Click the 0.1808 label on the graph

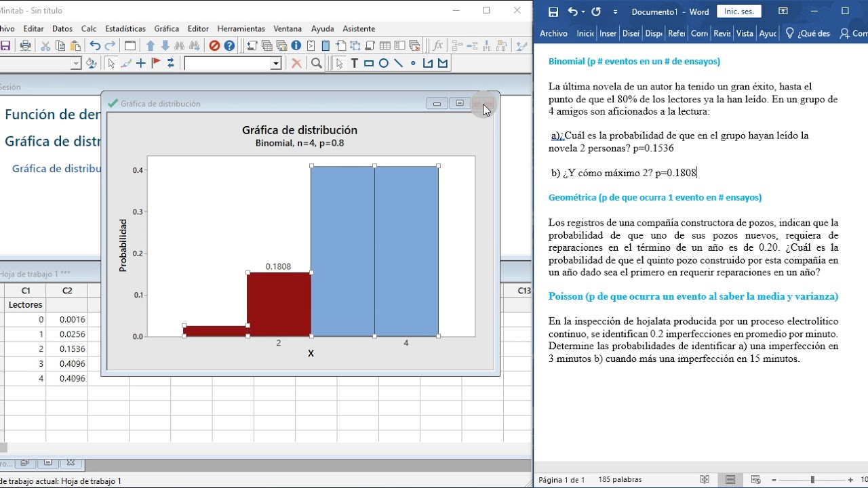coord(278,266)
